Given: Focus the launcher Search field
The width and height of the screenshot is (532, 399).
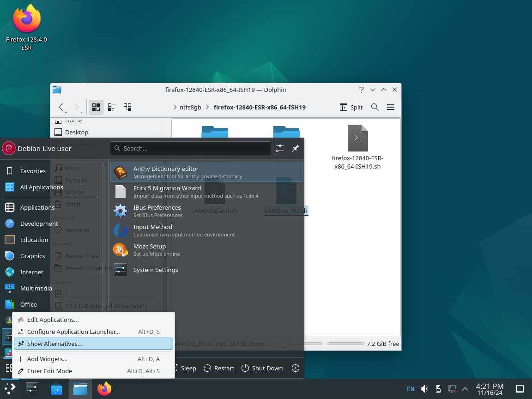Looking at the screenshot, I should 190,148.
